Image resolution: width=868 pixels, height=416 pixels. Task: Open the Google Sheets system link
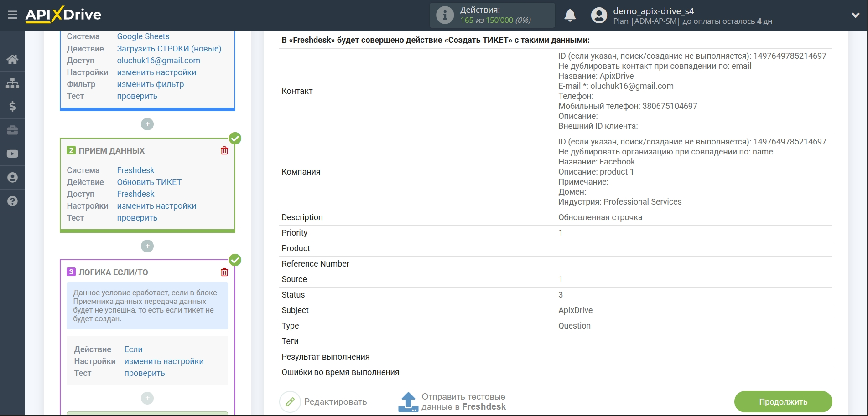143,36
